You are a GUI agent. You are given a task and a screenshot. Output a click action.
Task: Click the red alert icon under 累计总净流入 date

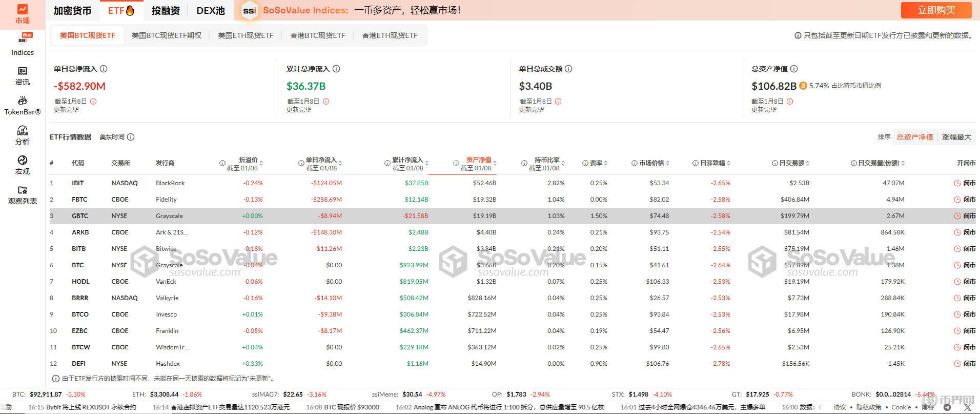pos(326,102)
